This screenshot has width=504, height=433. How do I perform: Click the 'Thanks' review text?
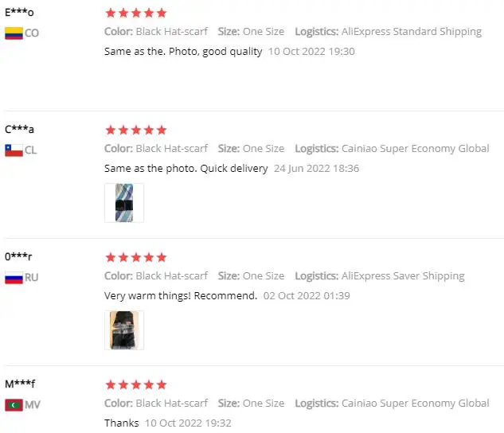click(121, 423)
